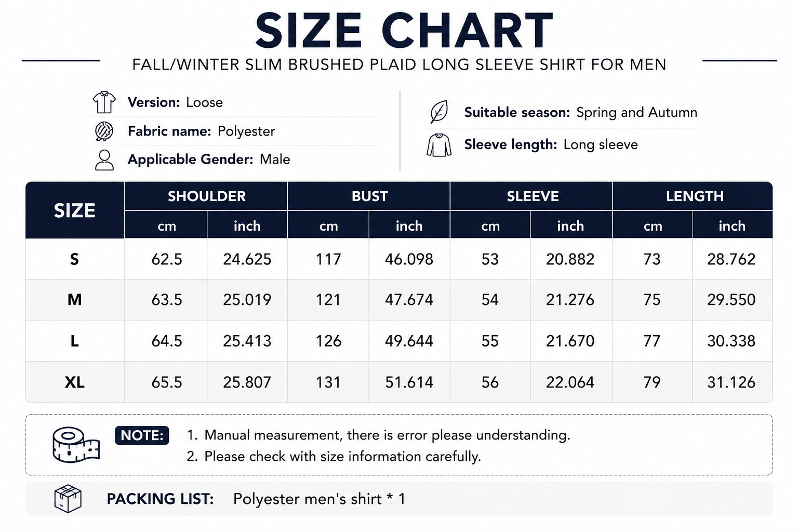Click the SIZE header cell

coord(75,210)
